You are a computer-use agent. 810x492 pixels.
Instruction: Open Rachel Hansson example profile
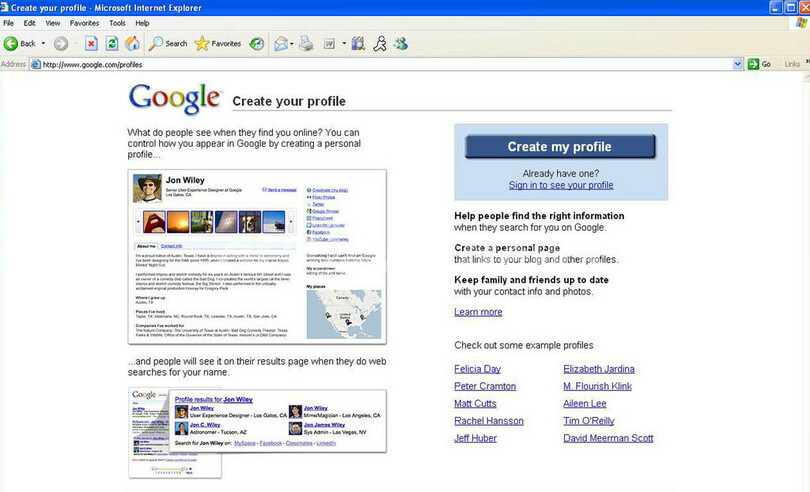(489, 421)
